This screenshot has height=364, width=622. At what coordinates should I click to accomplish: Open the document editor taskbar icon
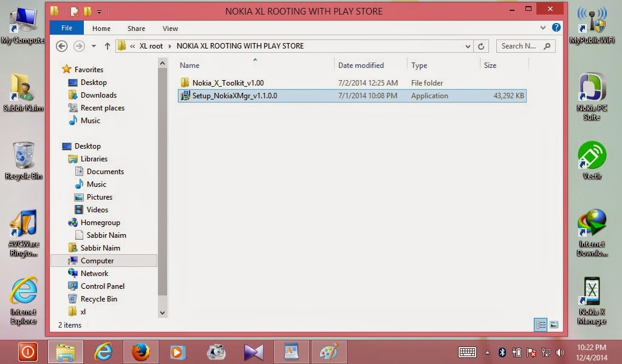(x=291, y=352)
